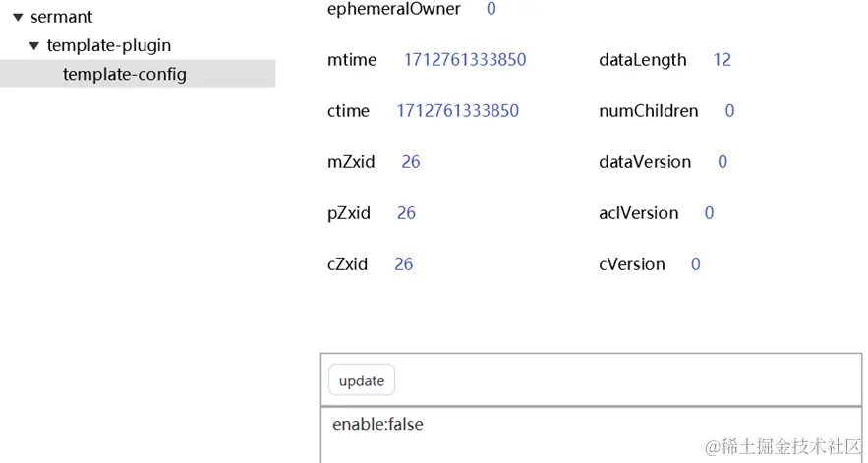Click the pZxid label
The image size is (868, 463).
pos(349,213)
